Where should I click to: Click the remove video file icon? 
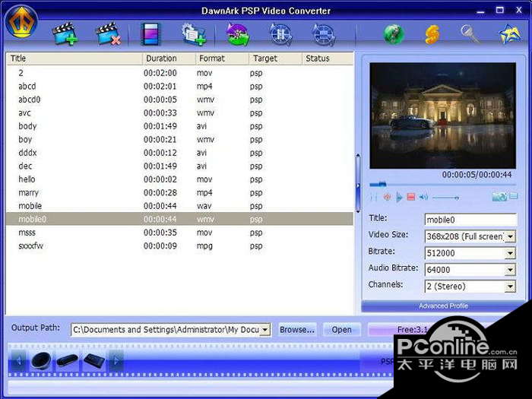[x=108, y=34]
